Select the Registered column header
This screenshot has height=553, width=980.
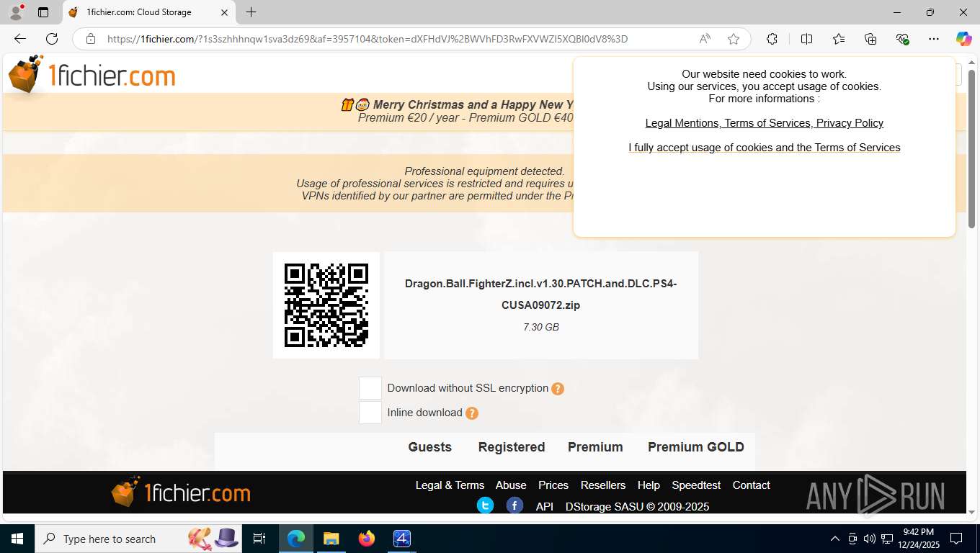click(512, 447)
